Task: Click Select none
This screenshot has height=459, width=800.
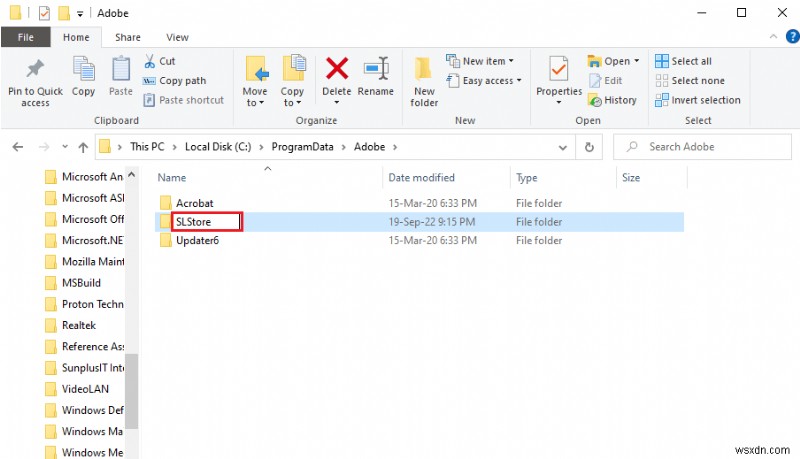Action: tap(690, 81)
